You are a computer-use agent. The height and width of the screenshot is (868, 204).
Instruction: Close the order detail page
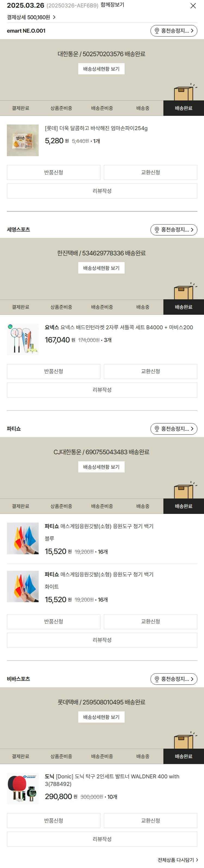(193, 6)
